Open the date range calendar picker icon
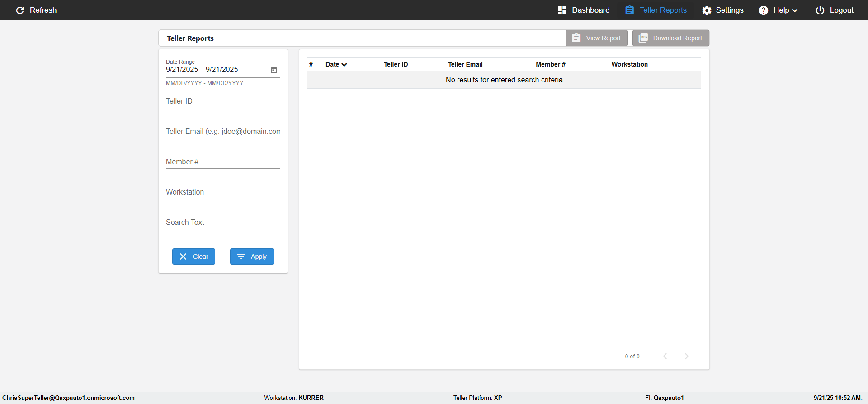The image size is (868, 404). 274,70
